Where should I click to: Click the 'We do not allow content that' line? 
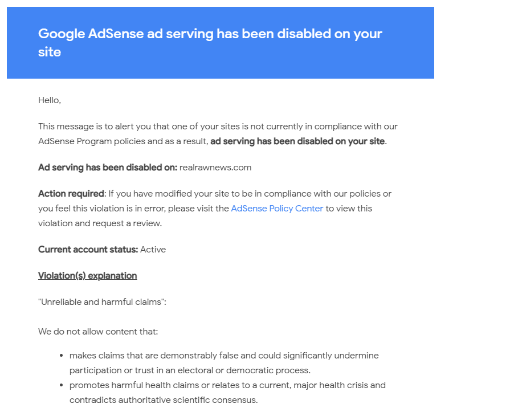pos(98,332)
